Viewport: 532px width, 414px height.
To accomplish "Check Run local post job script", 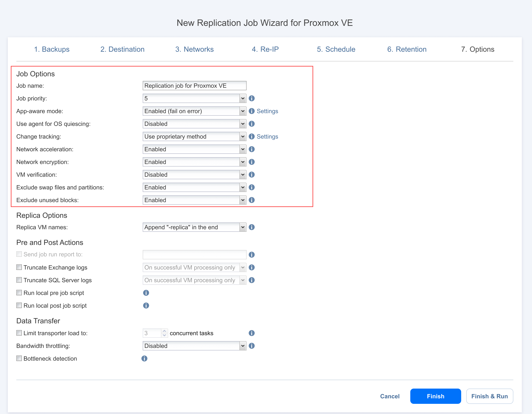I will 19,306.
